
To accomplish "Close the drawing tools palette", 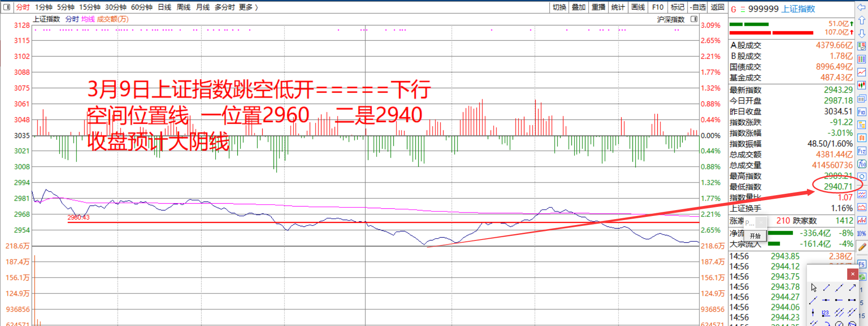I will (852, 274).
